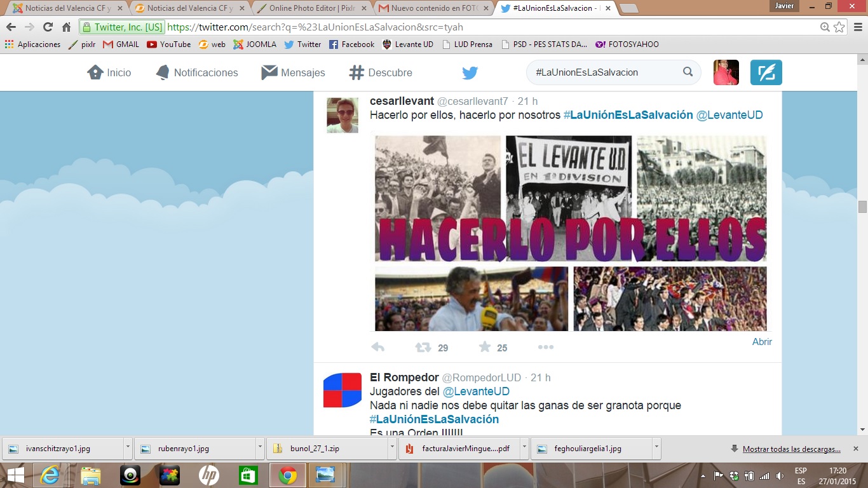The width and height of the screenshot is (868, 488).
Task: Open Notificaciones bell
Action: point(197,72)
